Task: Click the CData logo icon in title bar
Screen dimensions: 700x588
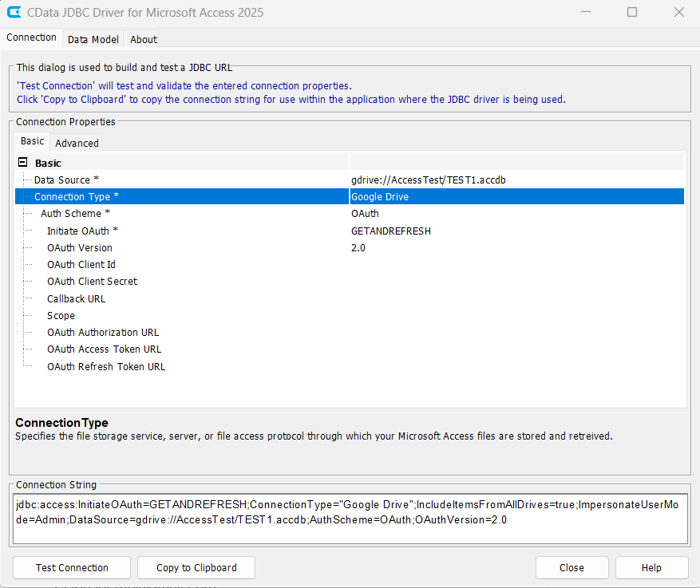Action: (14, 13)
